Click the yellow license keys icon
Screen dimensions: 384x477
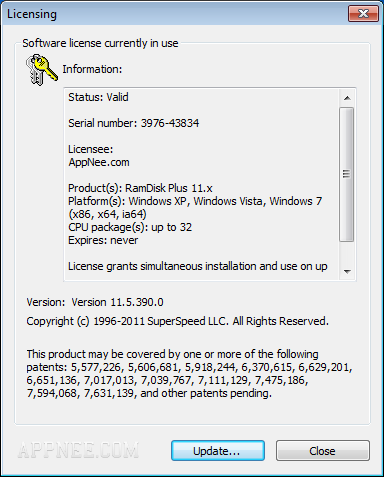pos(42,70)
